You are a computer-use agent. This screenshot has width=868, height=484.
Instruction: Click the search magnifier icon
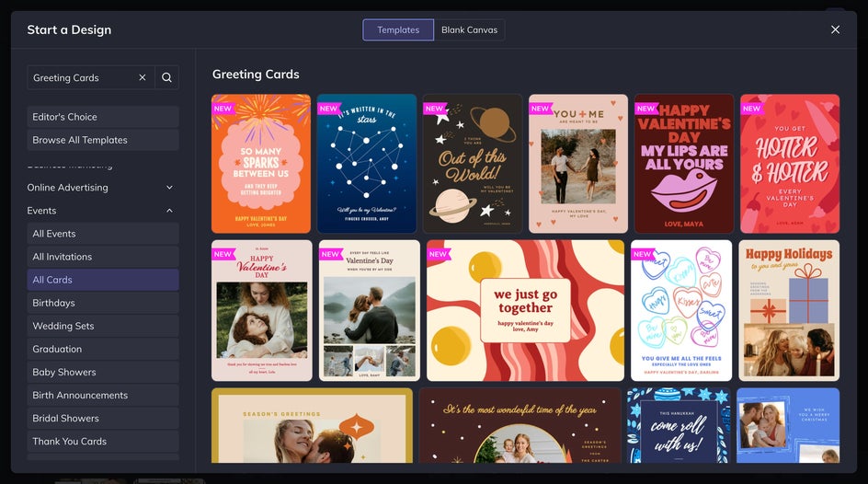(166, 77)
